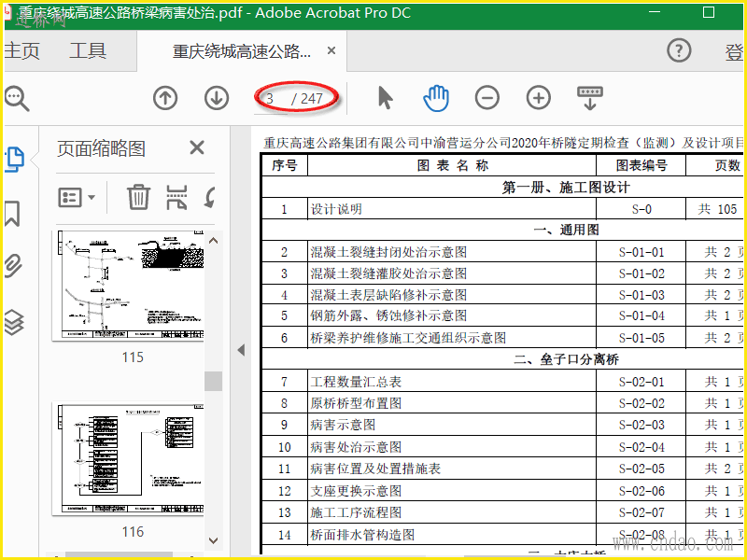Select page 116 thumbnail

click(x=129, y=459)
